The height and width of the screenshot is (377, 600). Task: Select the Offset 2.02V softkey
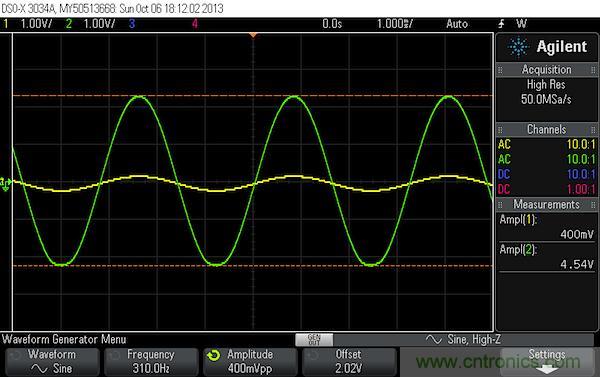click(349, 361)
